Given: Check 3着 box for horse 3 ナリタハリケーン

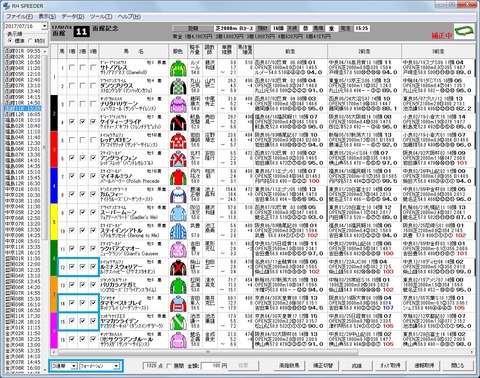Looking at the screenshot, I should point(93,104).
